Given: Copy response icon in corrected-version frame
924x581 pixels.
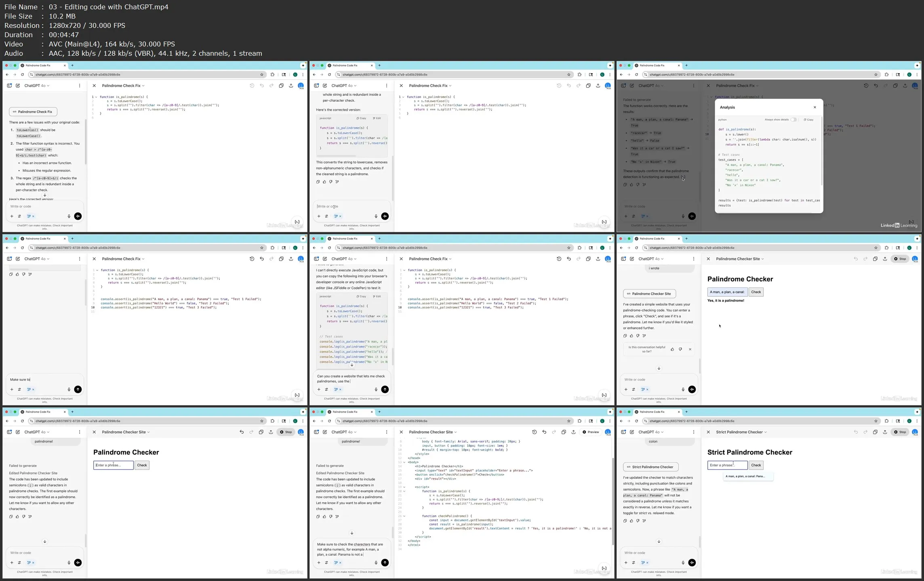Looking at the screenshot, I should (x=318, y=182).
